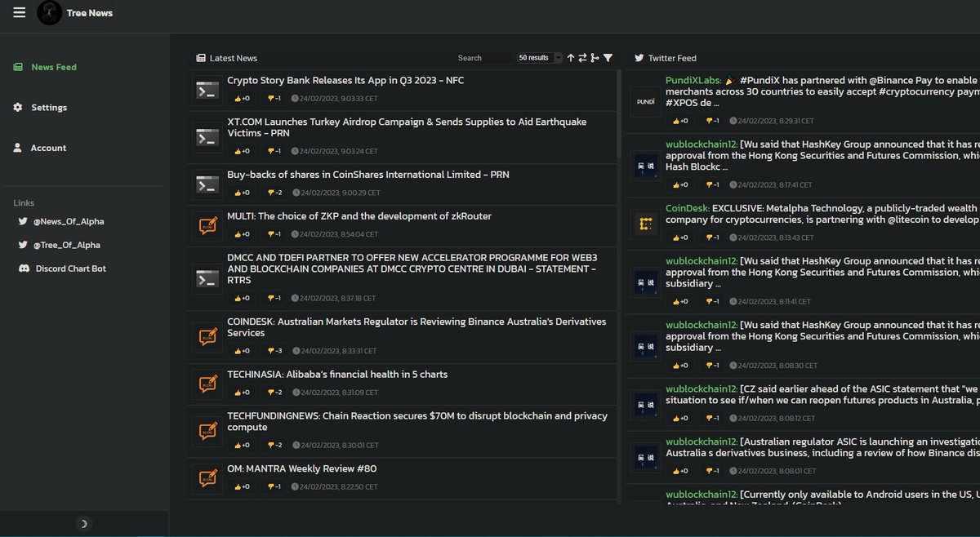Click the up arrow sort icon
Viewport: 980px width, 537px height.
click(571, 58)
